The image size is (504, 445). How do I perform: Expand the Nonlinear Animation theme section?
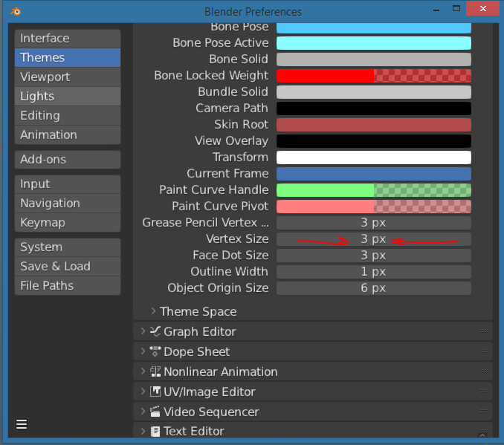(x=143, y=371)
